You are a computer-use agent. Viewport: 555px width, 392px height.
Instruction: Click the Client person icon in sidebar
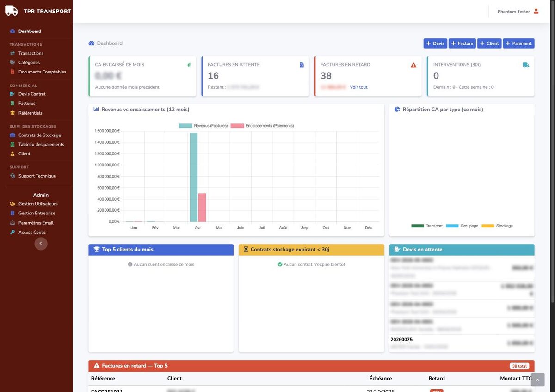12,153
